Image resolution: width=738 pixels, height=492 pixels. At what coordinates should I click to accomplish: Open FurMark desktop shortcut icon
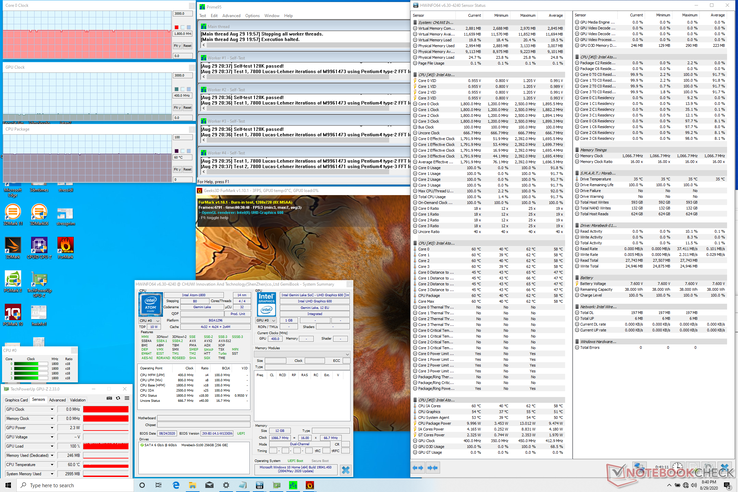click(65, 248)
